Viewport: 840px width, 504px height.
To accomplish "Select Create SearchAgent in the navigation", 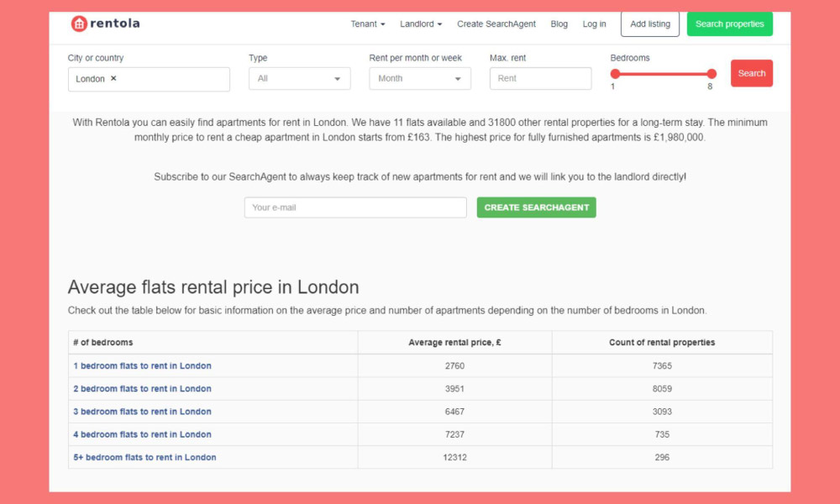I will (496, 24).
